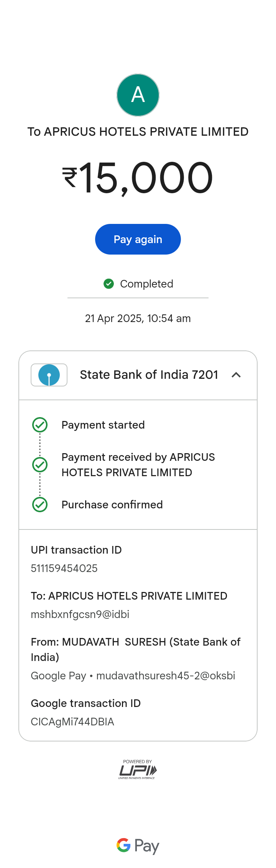This screenshot has width=276, height=868.
Task: Click the UPI logo at bottom
Action: [138, 770]
